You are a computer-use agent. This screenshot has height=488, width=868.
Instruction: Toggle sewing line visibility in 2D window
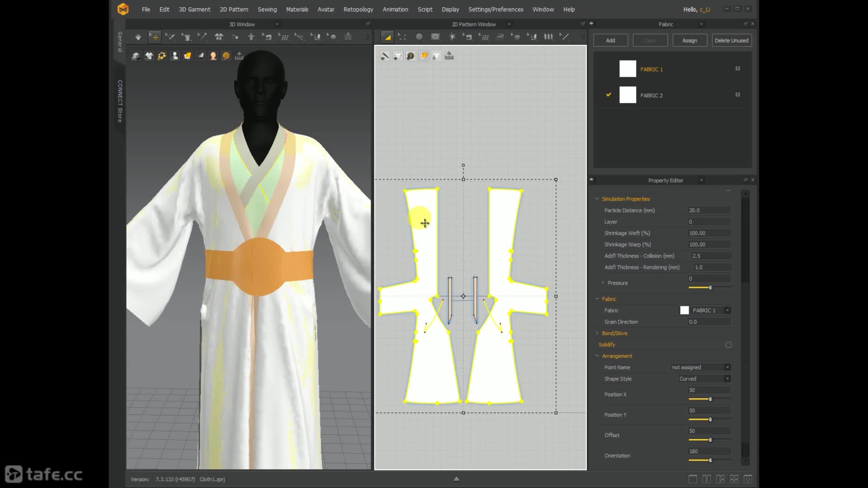point(385,56)
